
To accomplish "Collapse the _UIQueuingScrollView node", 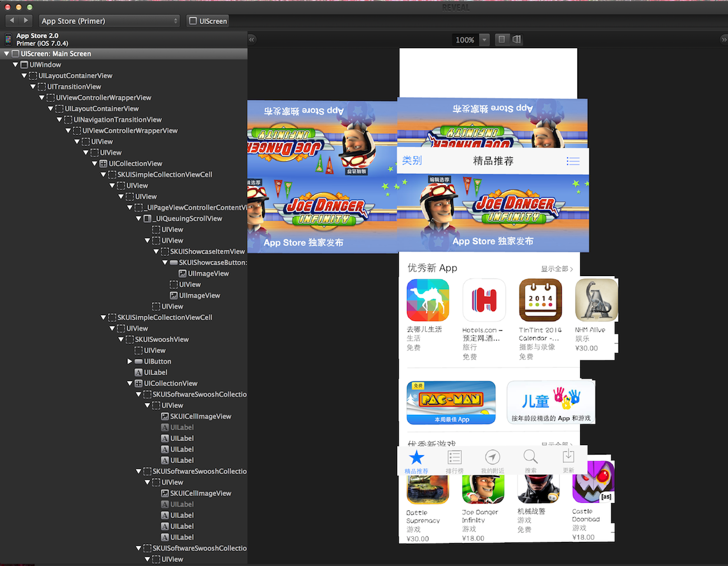I will coord(138,218).
